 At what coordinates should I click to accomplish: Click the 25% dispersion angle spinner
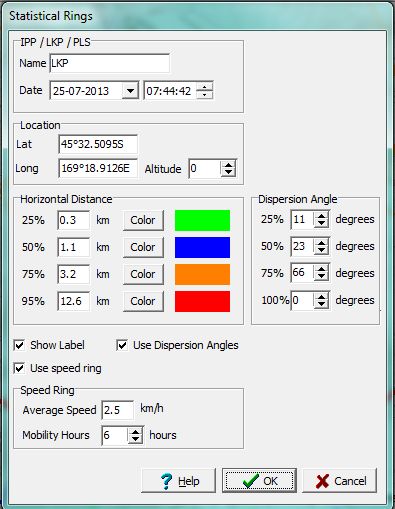tap(321, 219)
